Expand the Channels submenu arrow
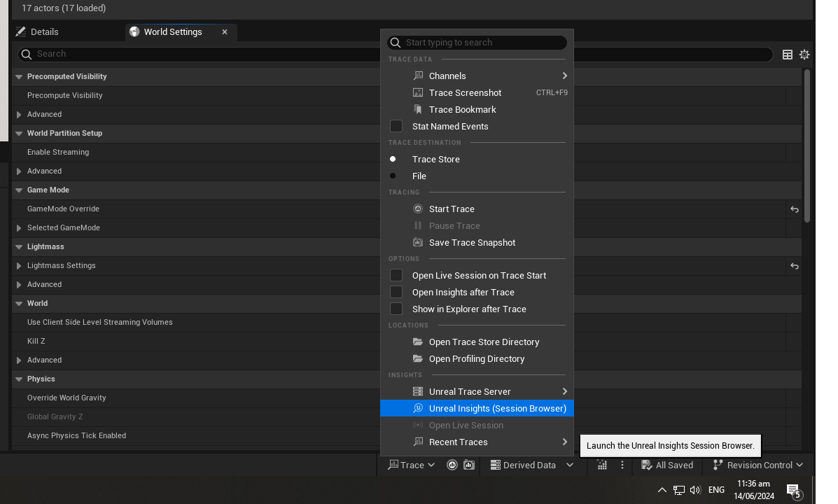The height and width of the screenshot is (504, 838). 564,76
